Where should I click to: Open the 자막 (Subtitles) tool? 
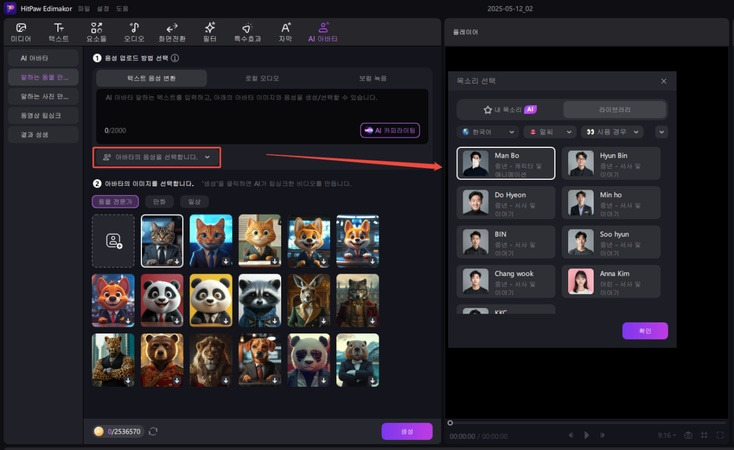tap(285, 32)
